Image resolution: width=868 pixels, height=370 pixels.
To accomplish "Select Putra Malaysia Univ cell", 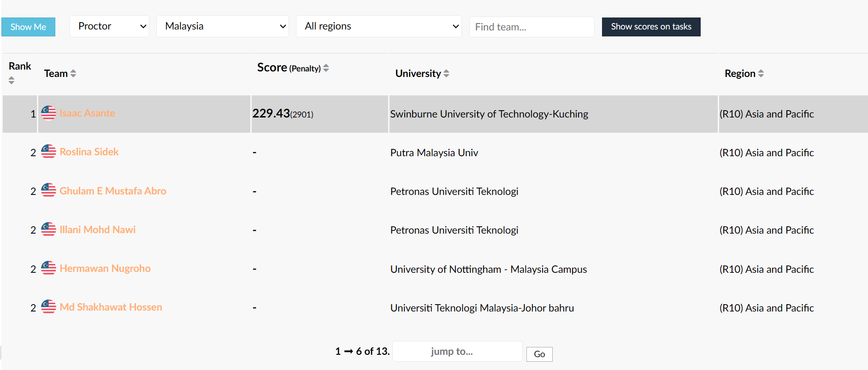I will (x=553, y=153).
